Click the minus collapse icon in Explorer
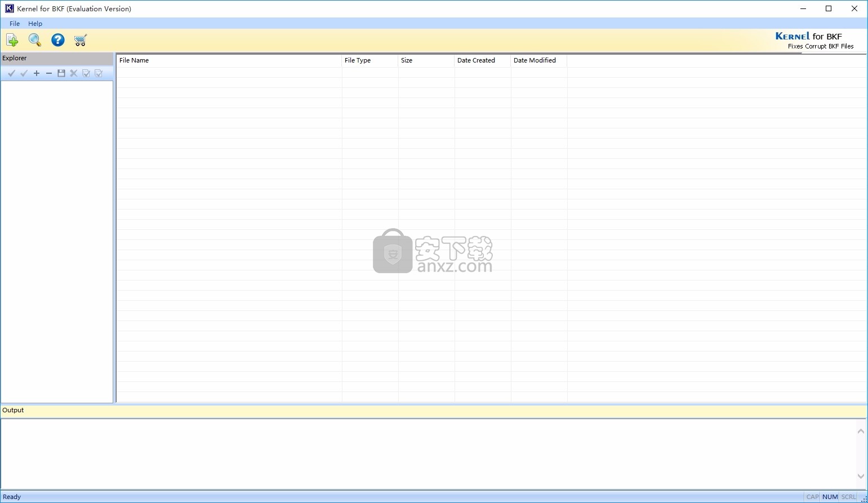 [x=49, y=73]
